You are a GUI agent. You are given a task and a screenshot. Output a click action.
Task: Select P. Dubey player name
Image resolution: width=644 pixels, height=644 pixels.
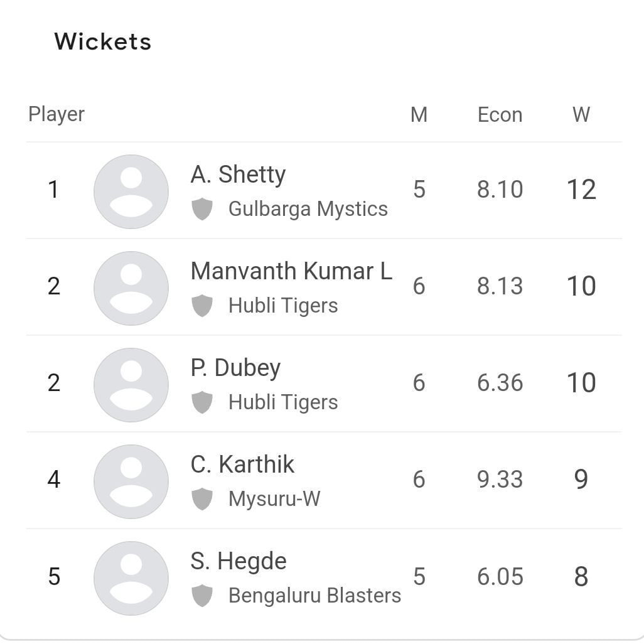pos(235,368)
